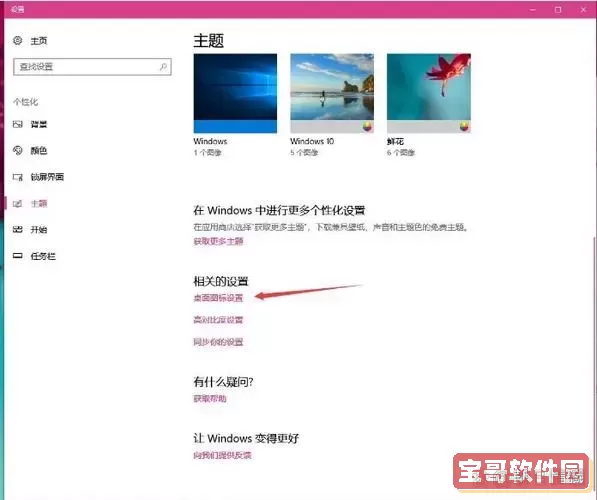
Task: Apply the Windows theme thumbnail
Action: 235,93
